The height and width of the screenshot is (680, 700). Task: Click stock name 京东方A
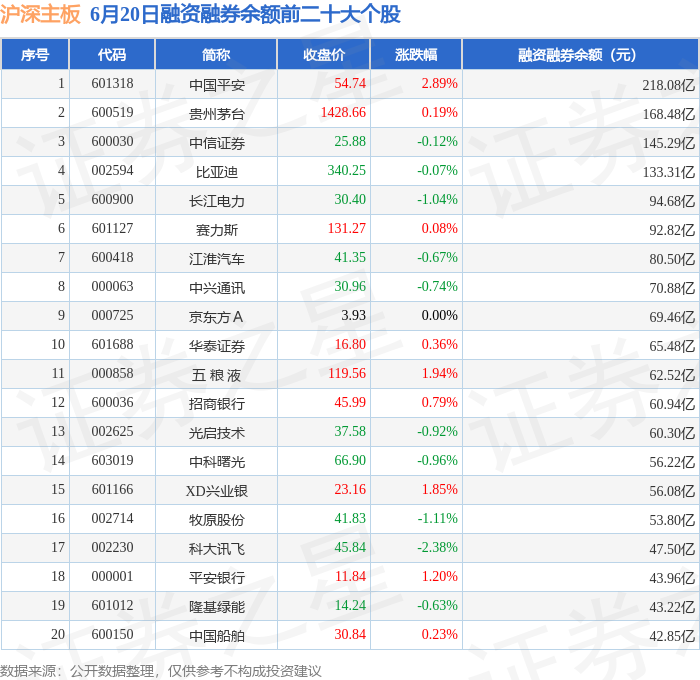coord(216,317)
